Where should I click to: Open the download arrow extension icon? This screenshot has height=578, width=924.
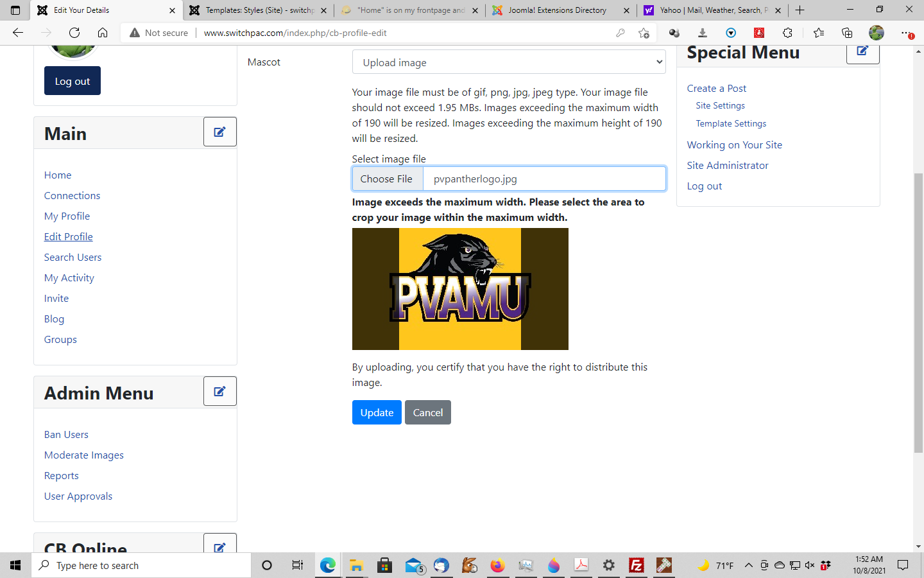tap(703, 33)
